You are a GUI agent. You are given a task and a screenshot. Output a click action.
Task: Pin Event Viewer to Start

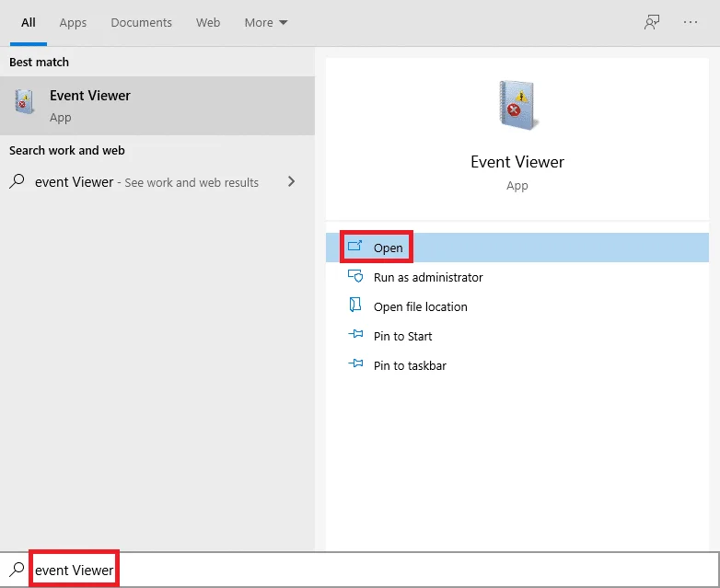pyautogui.click(x=517, y=336)
